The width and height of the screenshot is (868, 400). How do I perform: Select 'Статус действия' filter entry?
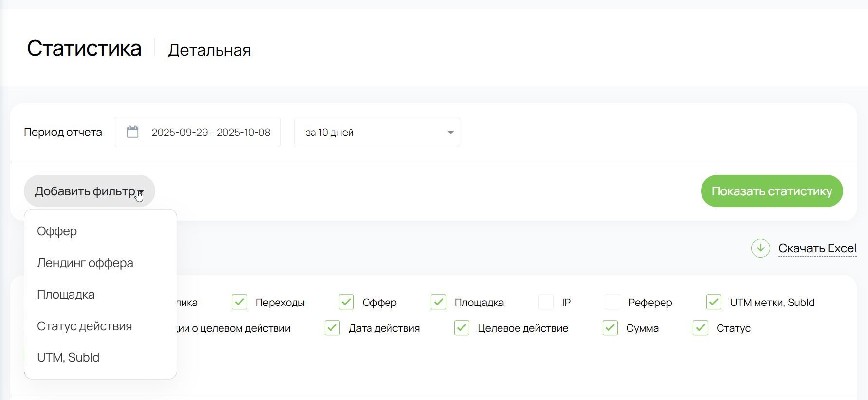pos(84,326)
